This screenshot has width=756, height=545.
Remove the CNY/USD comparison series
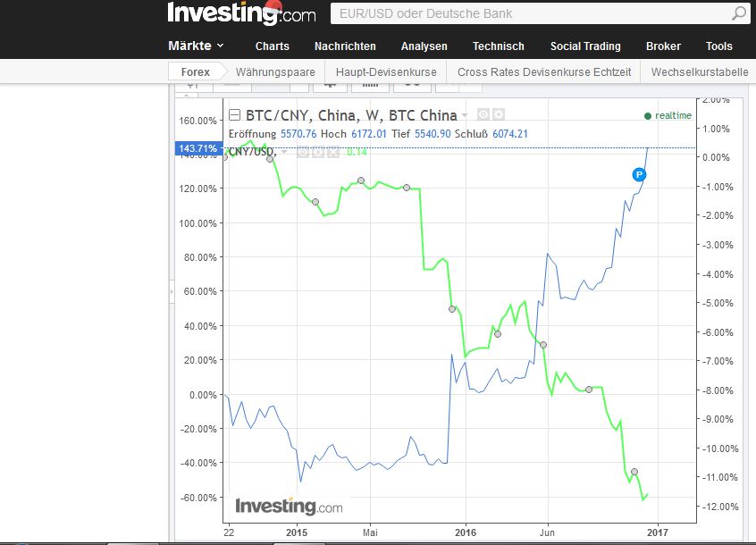pyautogui.click(x=332, y=152)
